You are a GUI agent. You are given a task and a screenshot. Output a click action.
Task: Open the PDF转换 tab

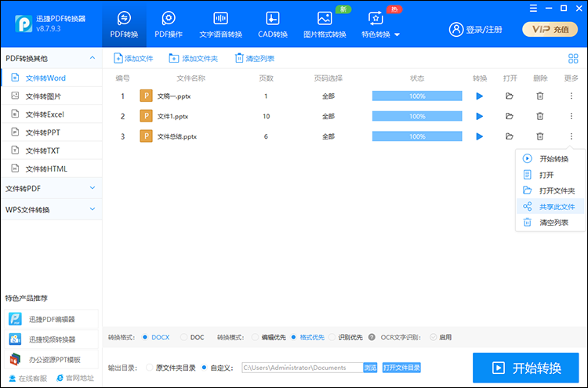[x=124, y=25]
